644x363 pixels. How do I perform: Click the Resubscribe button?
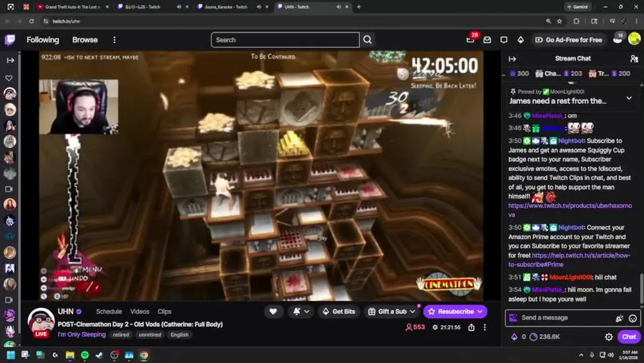point(455,312)
